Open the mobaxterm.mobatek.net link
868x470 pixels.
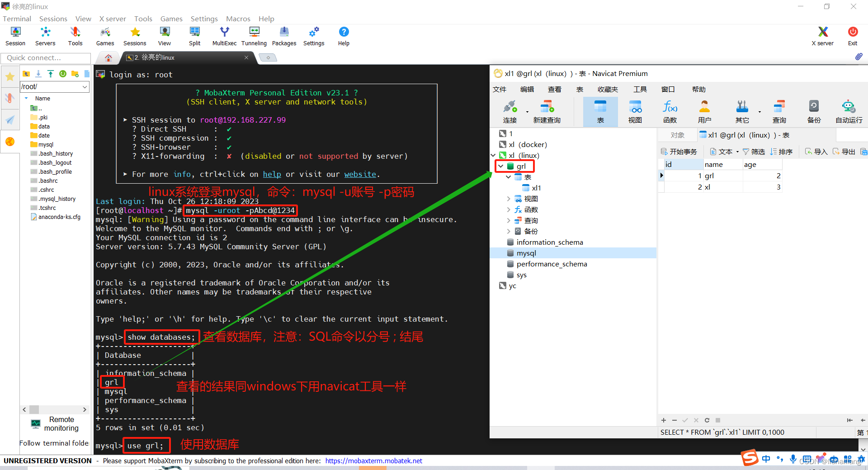(x=373, y=461)
